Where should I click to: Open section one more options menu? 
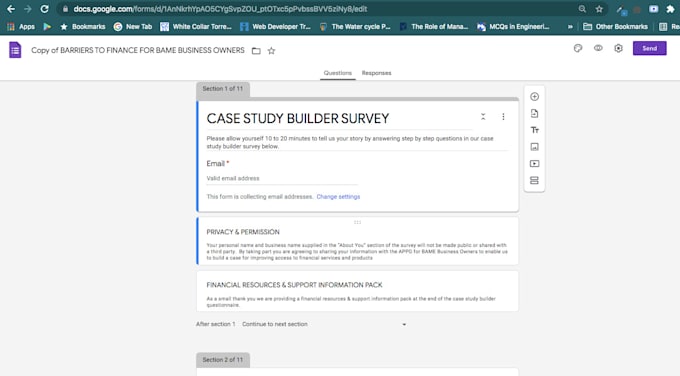[503, 117]
